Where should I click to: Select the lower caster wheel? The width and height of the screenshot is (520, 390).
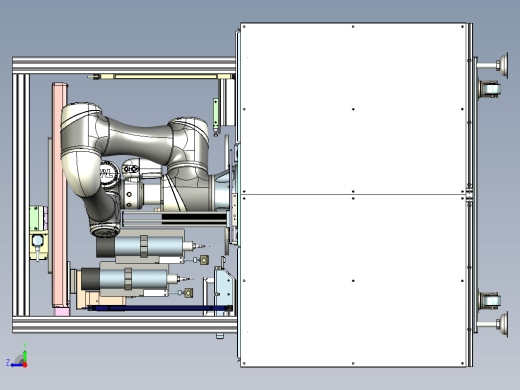[490, 301]
